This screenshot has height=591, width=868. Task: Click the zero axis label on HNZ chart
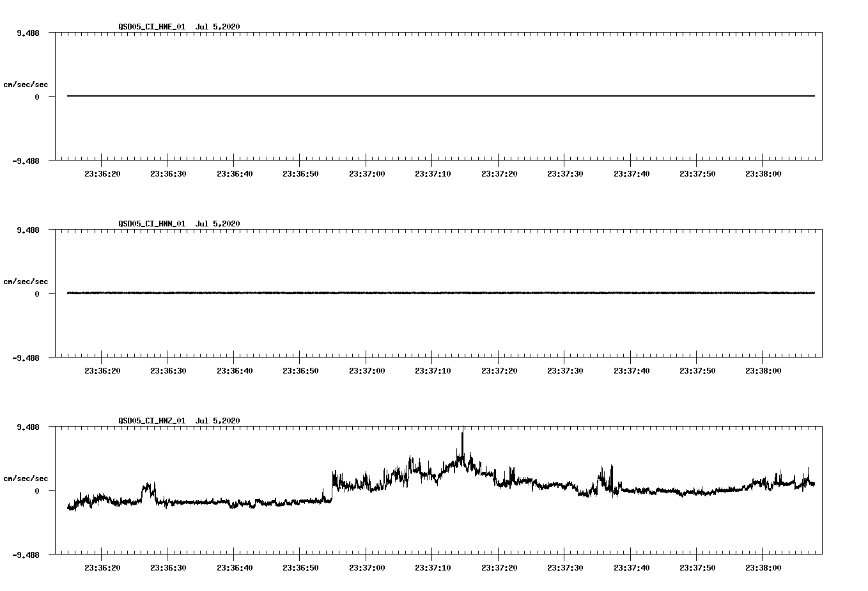click(37, 491)
